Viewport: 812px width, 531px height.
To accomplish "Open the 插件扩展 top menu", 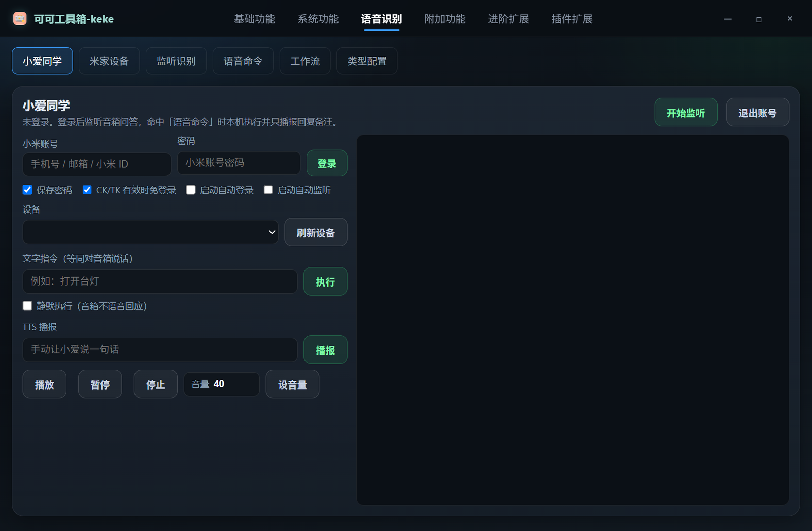I will [572, 19].
